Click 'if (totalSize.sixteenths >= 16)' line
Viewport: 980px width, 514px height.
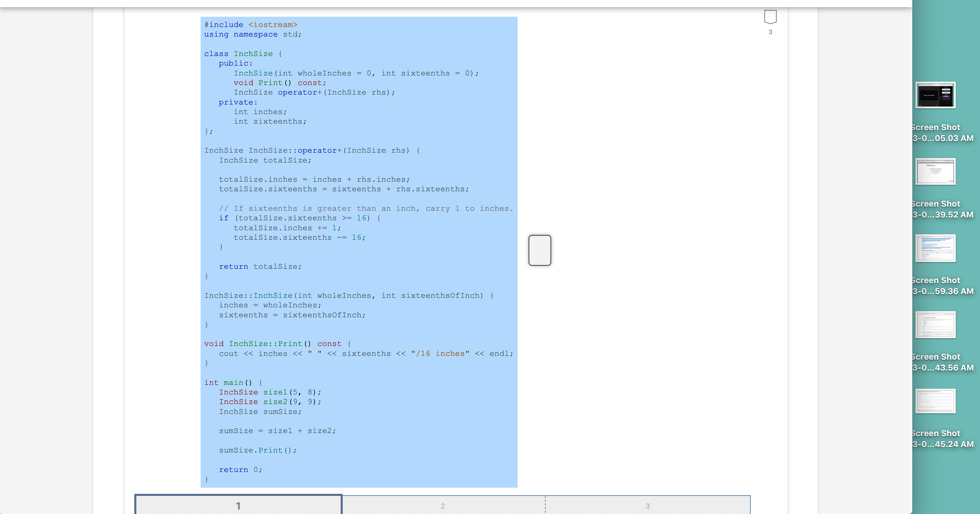coord(299,218)
